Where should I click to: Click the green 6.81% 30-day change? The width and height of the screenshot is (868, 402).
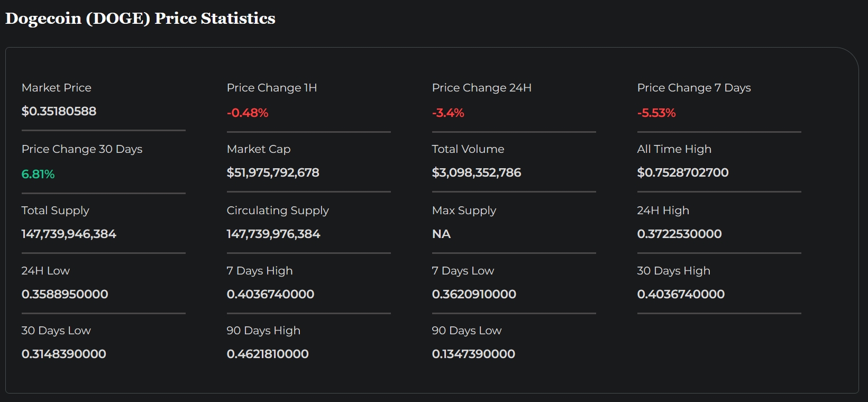point(38,174)
